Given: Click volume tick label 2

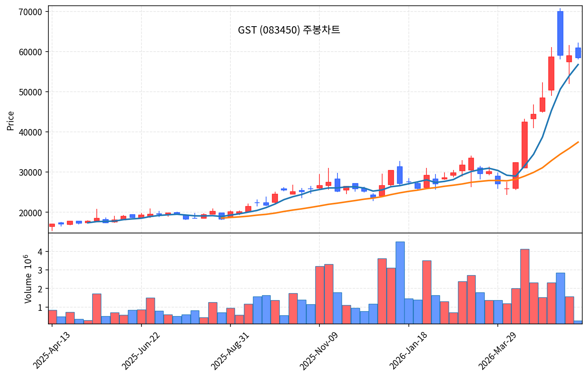Looking at the screenshot, I should pyautogui.click(x=40, y=289).
